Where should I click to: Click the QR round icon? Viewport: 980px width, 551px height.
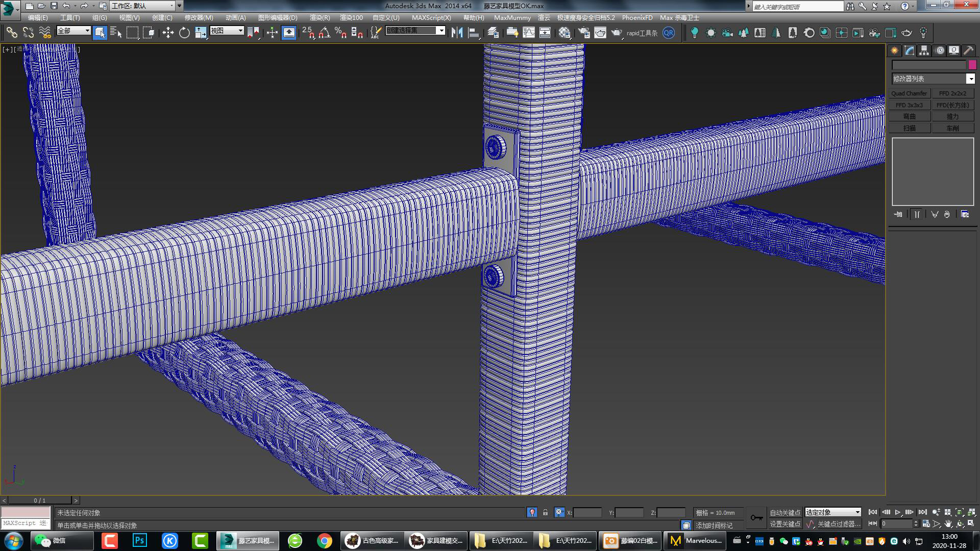coord(668,33)
